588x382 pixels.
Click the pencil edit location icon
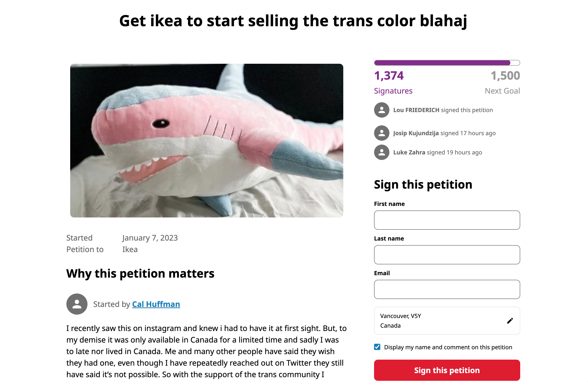coord(510,321)
